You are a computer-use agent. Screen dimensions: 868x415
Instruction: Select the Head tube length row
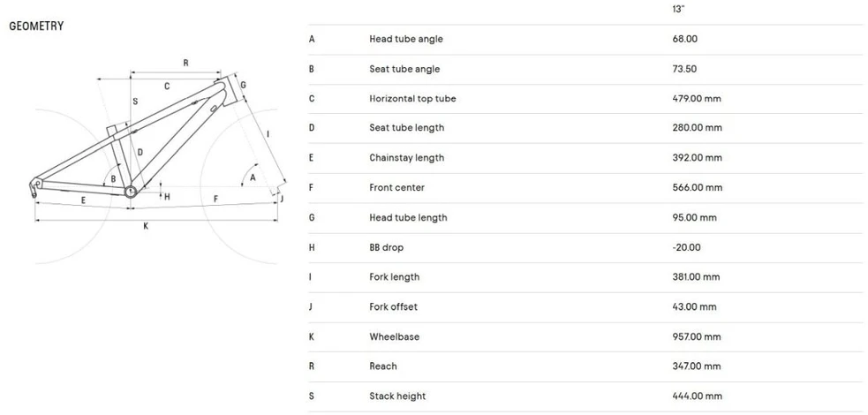pos(585,218)
